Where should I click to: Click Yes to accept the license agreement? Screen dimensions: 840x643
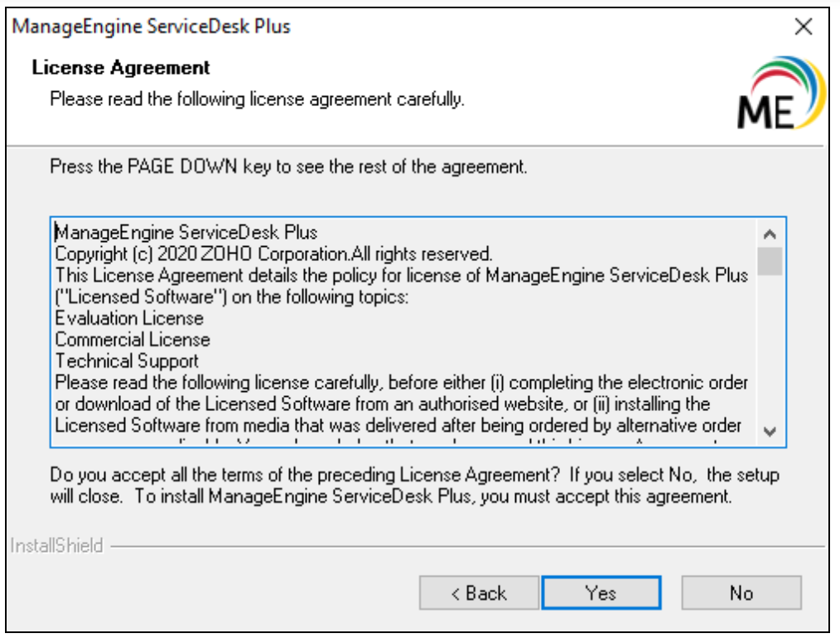[601, 592]
